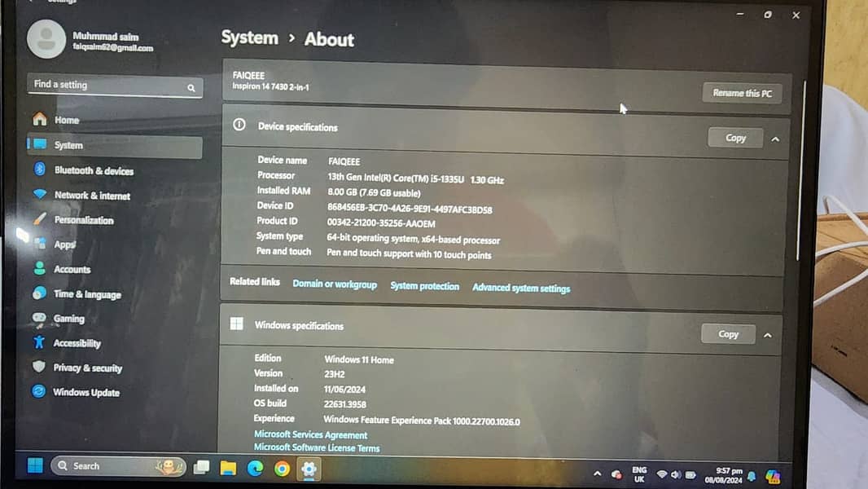Open Advanced system settings link
This screenshot has height=489, width=868.
[521, 288]
